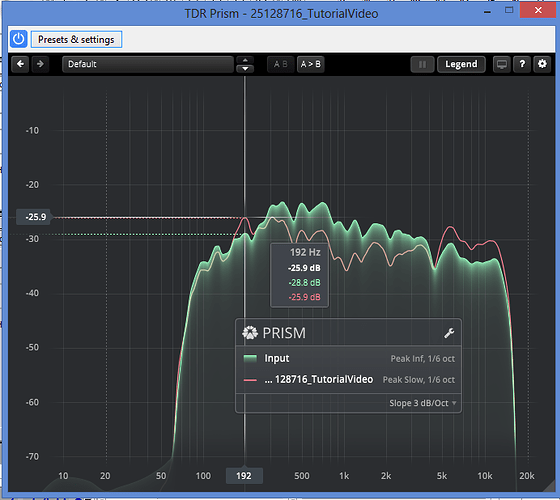Click the -20 dB axis label
The width and height of the screenshot is (560, 500).
point(32,185)
